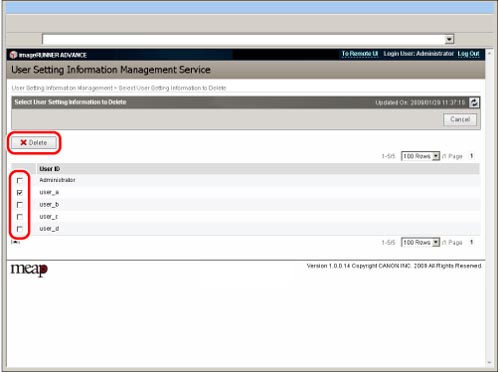
Task: Open the top 100 Rows dropdown
Action: [x=420, y=156]
